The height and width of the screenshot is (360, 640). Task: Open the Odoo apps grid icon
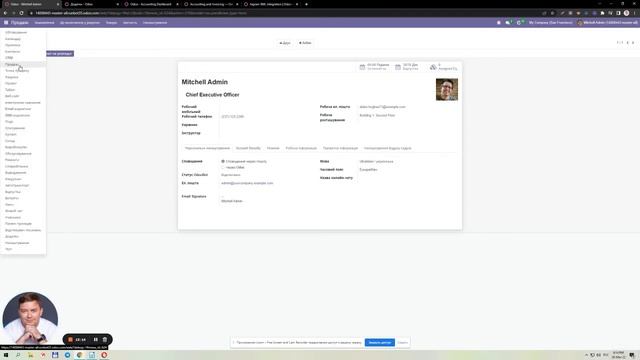click(6, 22)
